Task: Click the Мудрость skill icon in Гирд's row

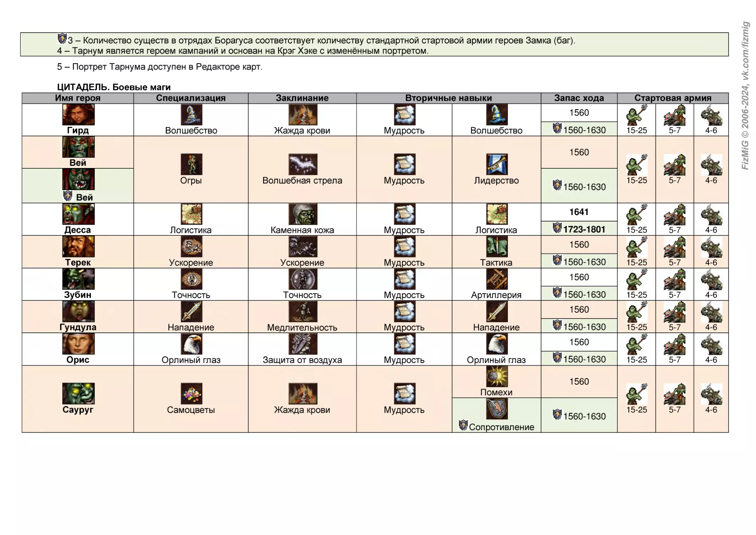Action: pos(405,115)
